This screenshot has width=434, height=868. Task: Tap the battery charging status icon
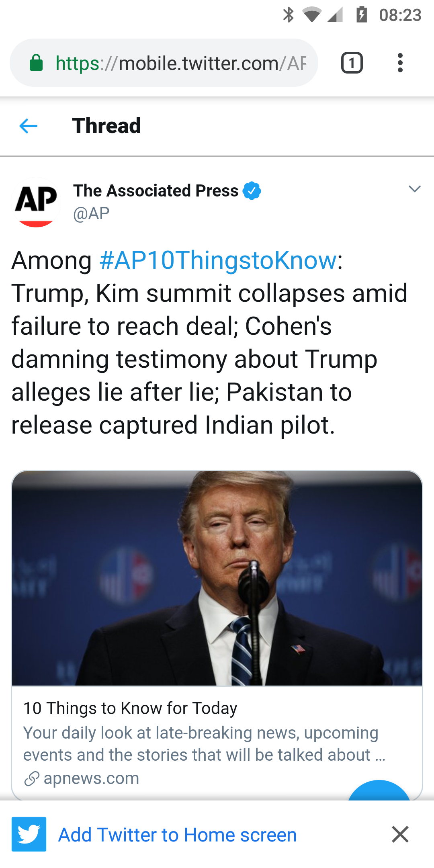click(x=362, y=15)
